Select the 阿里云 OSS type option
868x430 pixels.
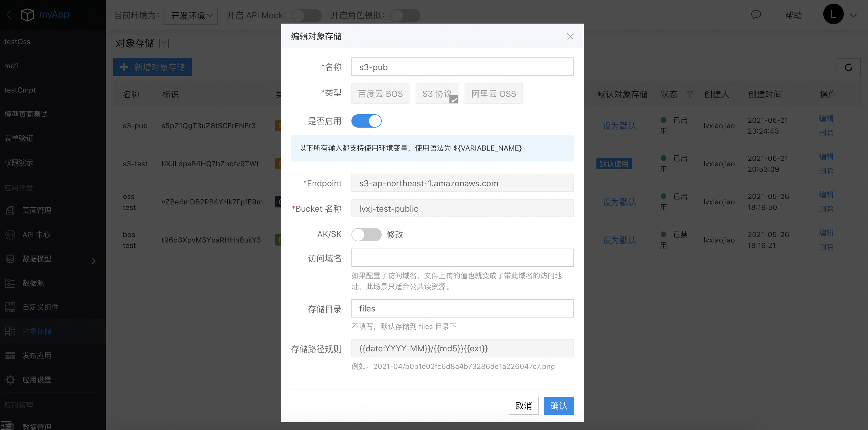pyautogui.click(x=493, y=94)
